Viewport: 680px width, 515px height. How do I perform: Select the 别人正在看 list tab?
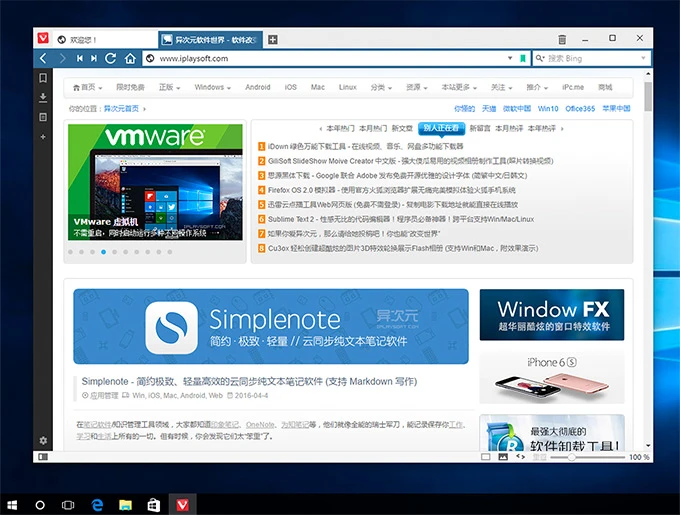[441, 128]
